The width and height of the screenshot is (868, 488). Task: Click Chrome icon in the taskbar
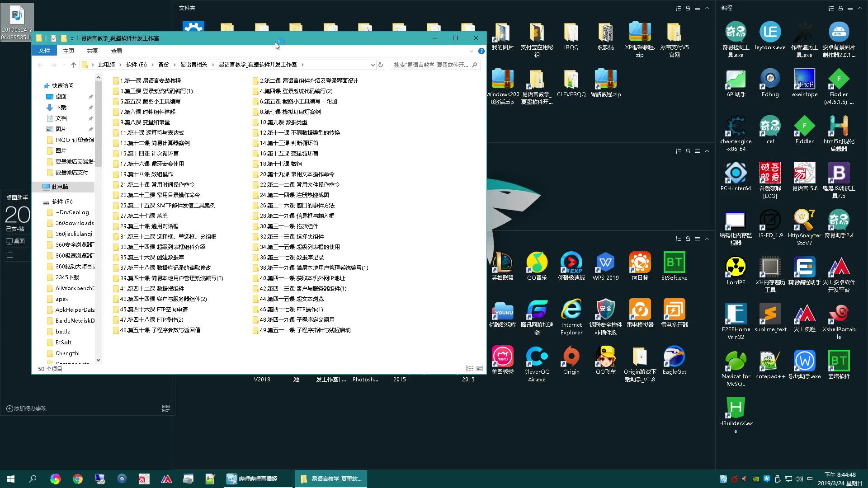tap(78, 479)
